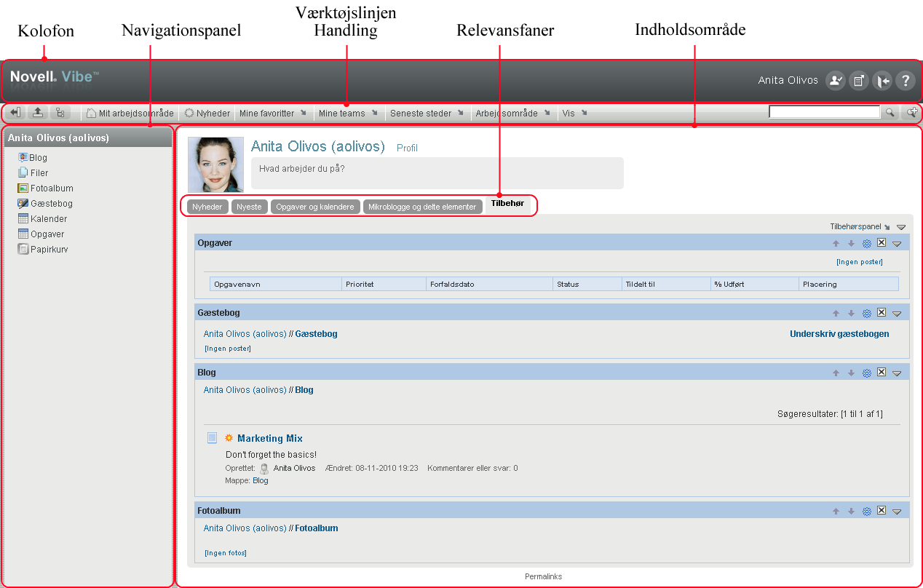Open the Tilbehørspanel dropdown

[860, 227]
